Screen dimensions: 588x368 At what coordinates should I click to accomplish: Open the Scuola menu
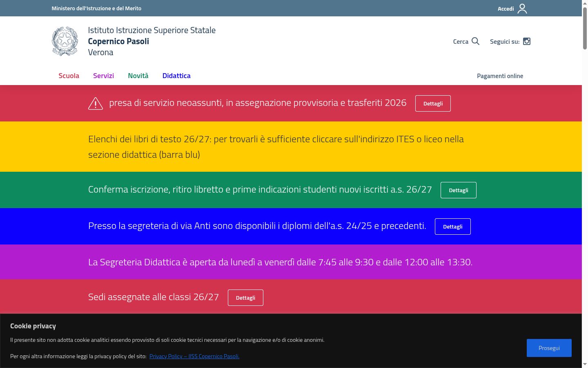[69, 76]
